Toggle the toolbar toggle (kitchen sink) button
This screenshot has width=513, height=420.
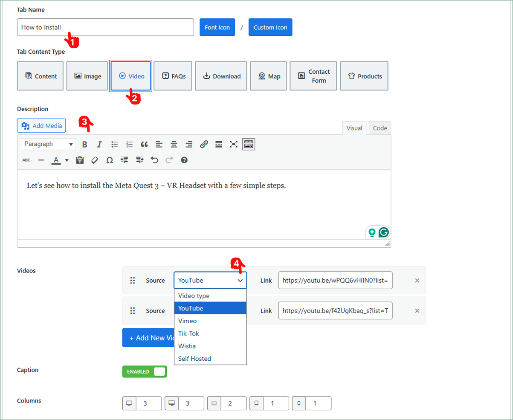[249, 144]
